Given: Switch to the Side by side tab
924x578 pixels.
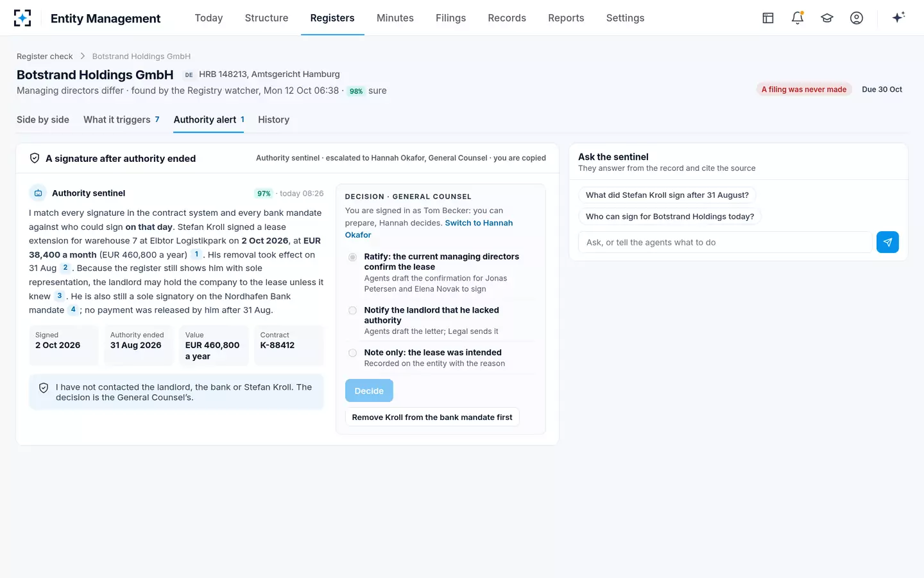Looking at the screenshot, I should [43, 119].
